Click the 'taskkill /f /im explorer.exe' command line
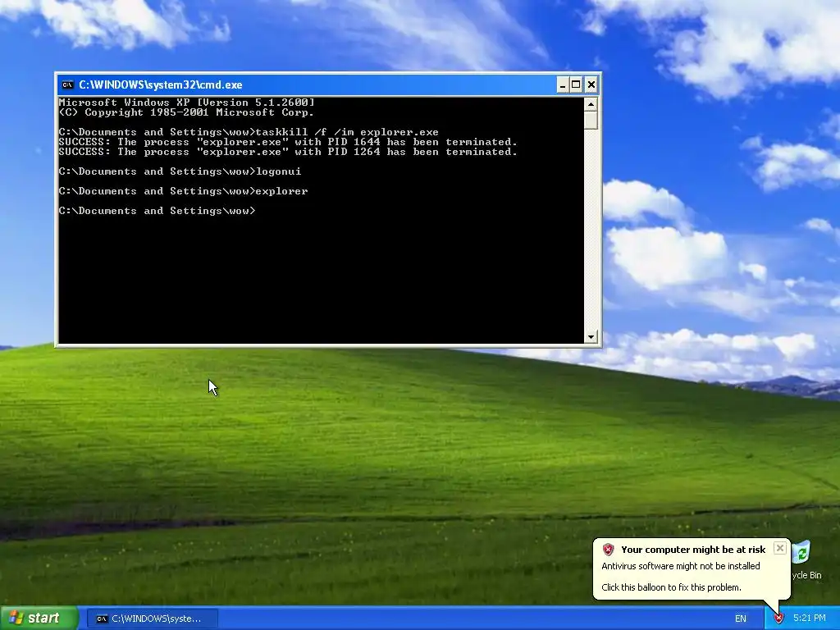 (249, 132)
